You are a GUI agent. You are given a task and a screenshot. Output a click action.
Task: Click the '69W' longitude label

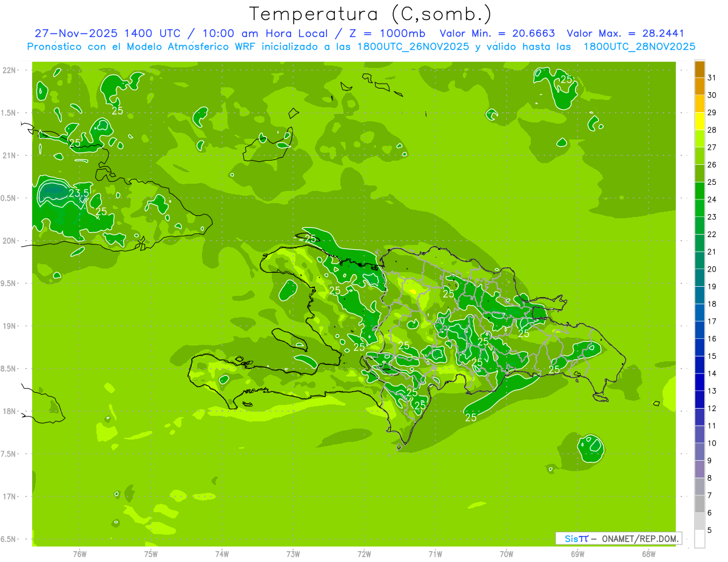pyautogui.click(x=578, y=554)
